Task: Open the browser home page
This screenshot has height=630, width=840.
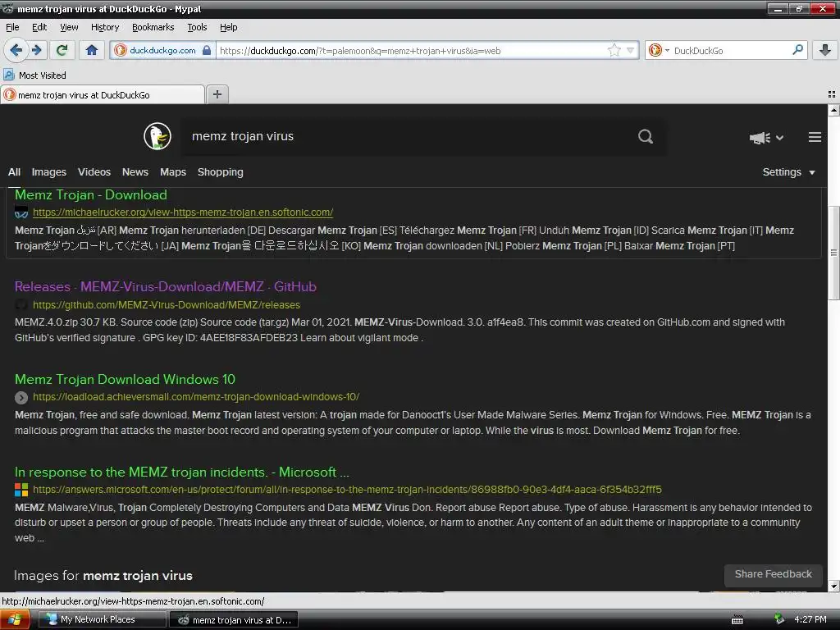Action: pos(92,50)
